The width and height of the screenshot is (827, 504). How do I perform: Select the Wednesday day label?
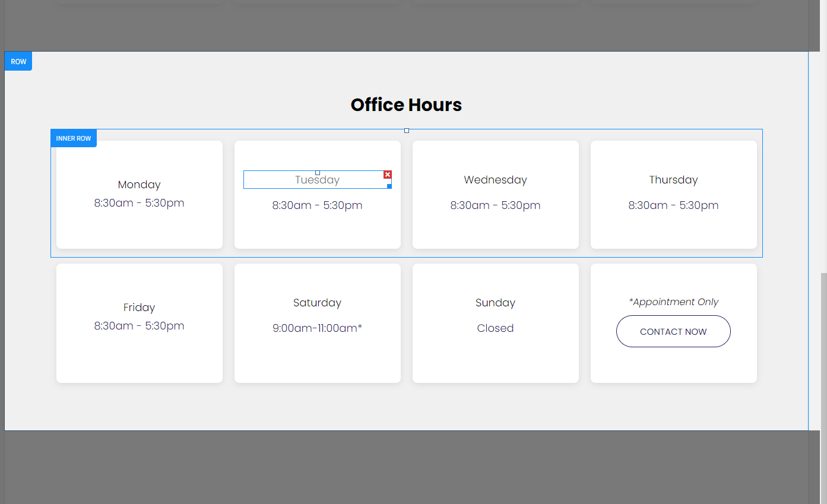496,180
